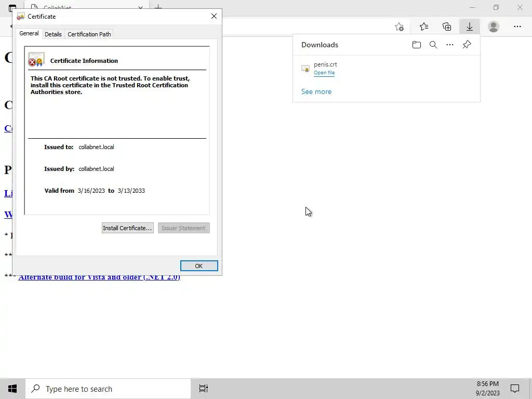Click Alternate build for Vista link
This screenshot has width=532, height=399.
99,277
